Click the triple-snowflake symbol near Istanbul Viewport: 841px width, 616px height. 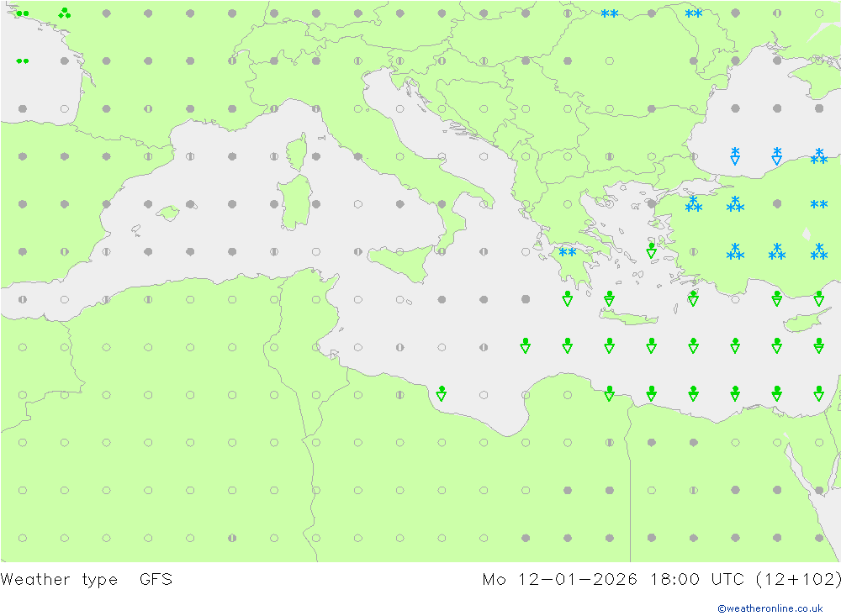coord(694,204)
